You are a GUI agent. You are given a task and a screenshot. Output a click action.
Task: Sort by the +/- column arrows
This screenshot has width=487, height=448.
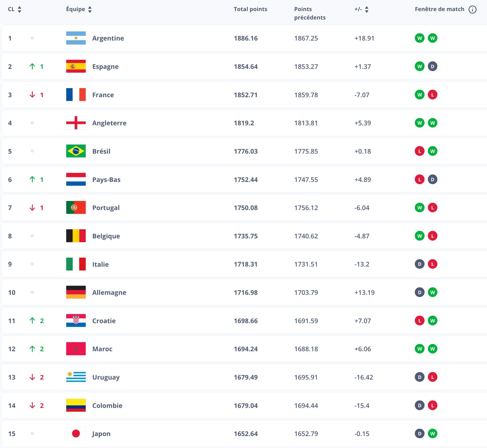pos(367,9)
